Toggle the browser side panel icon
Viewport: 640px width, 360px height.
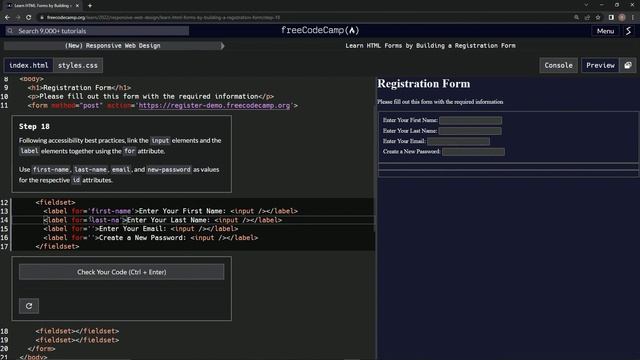pos(611,18)
